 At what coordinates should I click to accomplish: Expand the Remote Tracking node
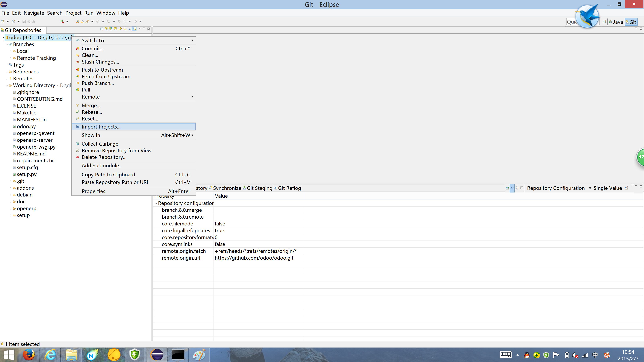pyautogui.click(x=11, y=58)
